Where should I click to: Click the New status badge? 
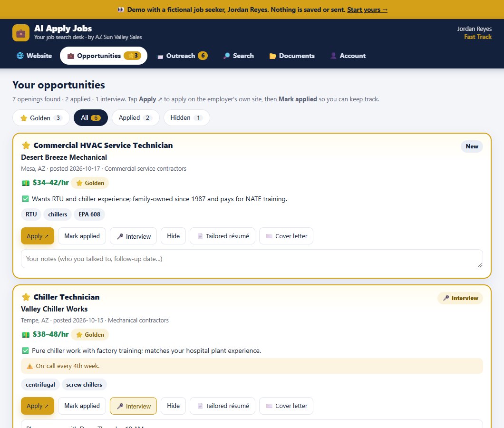click(472, 146)
